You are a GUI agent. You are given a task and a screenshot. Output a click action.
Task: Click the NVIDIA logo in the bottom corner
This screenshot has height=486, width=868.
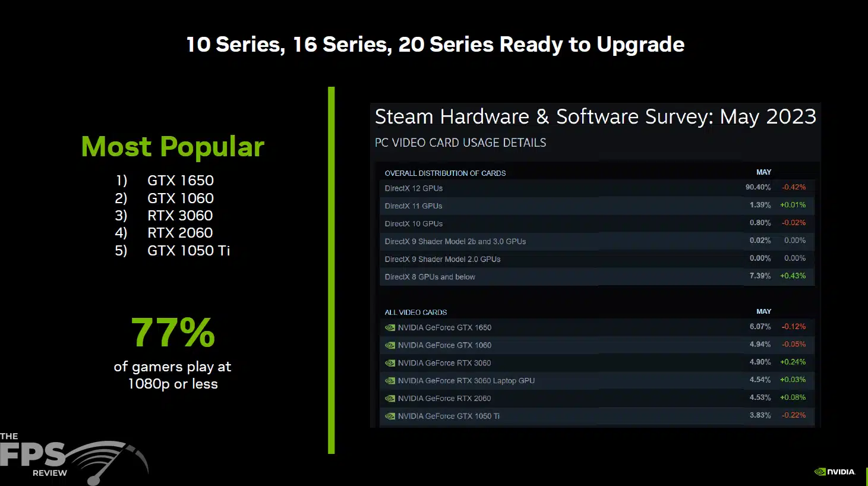834,472
